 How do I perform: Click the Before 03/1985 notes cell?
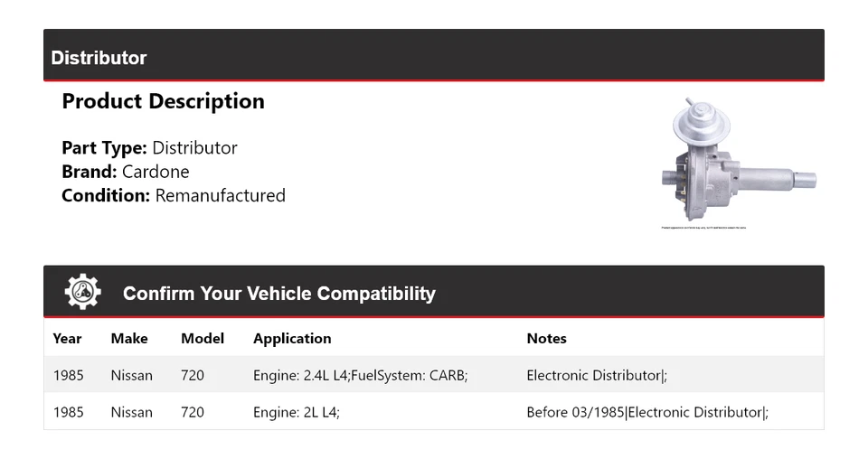646,412
